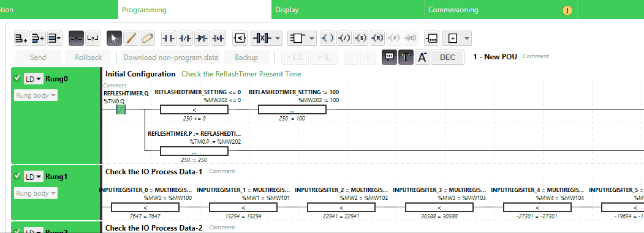Toggle comments display speech bubble icon

point(389,57)
